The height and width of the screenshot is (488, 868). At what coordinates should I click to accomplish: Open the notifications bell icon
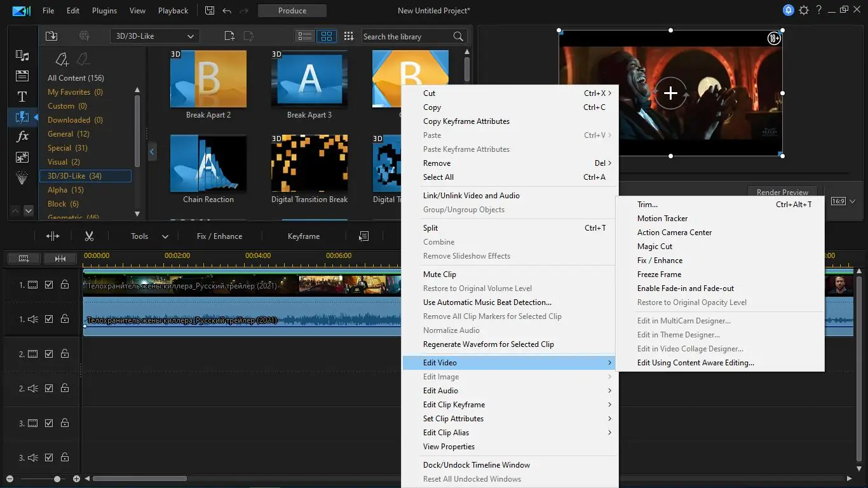(x=788, y=10)
